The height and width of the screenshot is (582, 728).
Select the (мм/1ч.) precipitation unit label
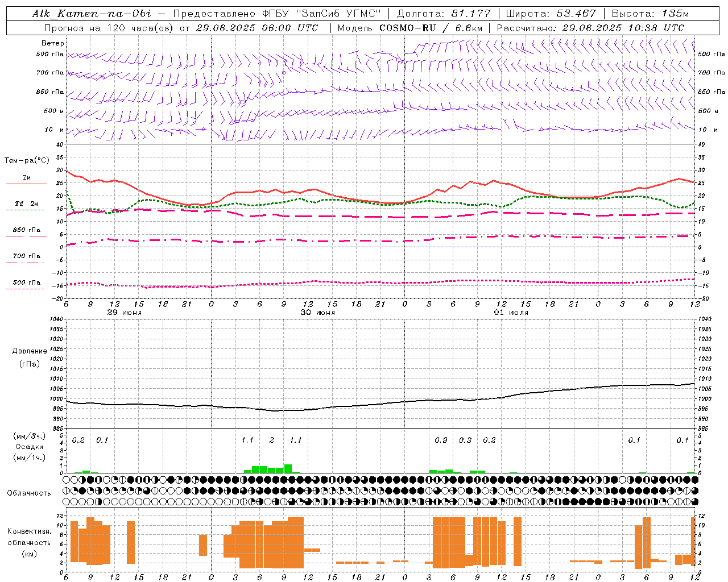pyautogui.click(x=30, y=458)
